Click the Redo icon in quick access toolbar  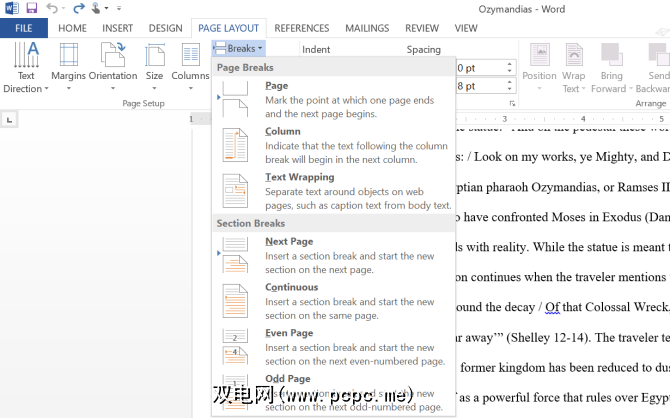pos(77,8)
